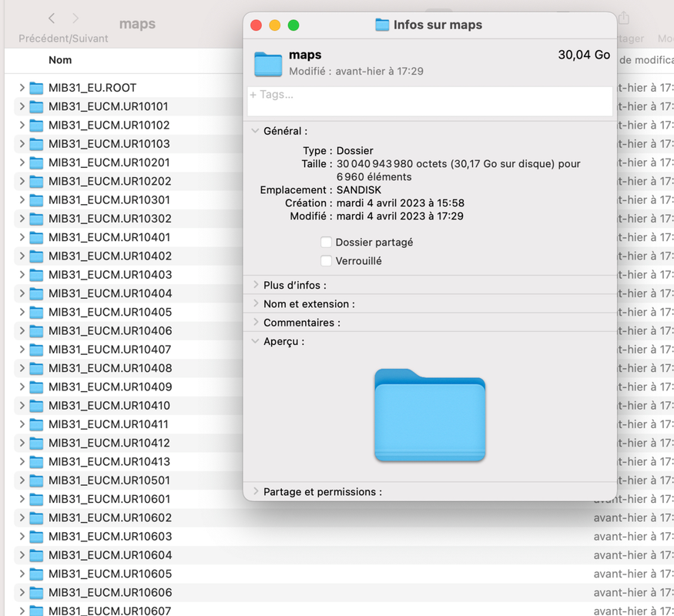Click the folder icon of MIB31_EUCM.UR10606
The width and height of the screenshot is (674, 616).
point(36,593)
